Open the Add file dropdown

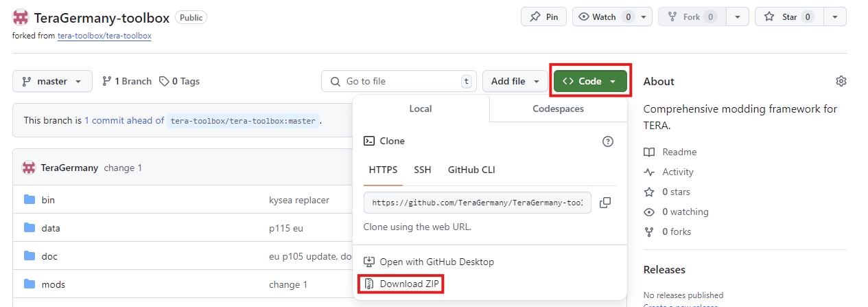[x=515, y=81]
